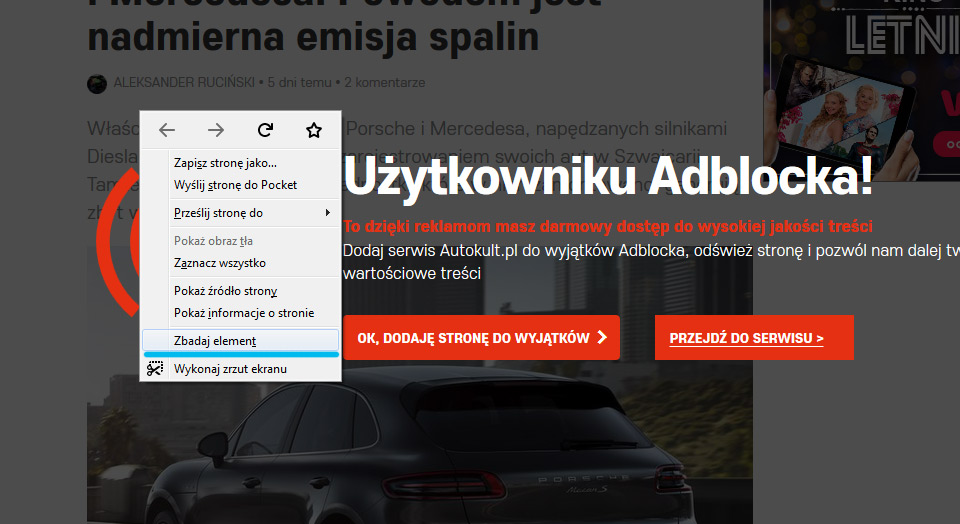Click text Dodaj serwis Autokult.pl do wyjątków
Screen dimensions: 960x524
click(514, 250)
